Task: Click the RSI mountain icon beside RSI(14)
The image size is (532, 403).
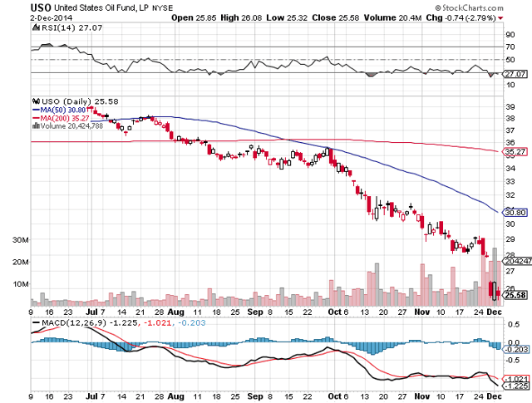Action: (x=36, y=27)
